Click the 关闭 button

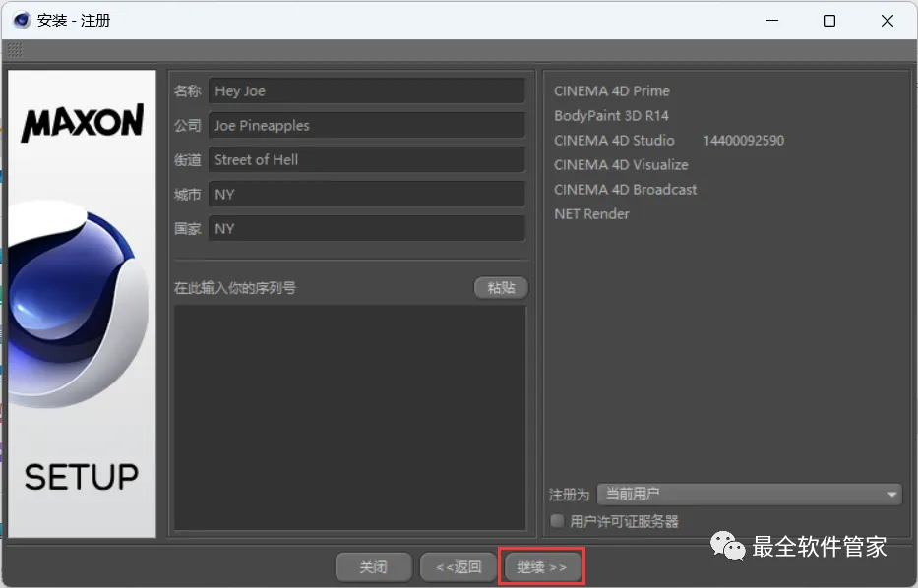pyautogui.click(x=373, y=567)
